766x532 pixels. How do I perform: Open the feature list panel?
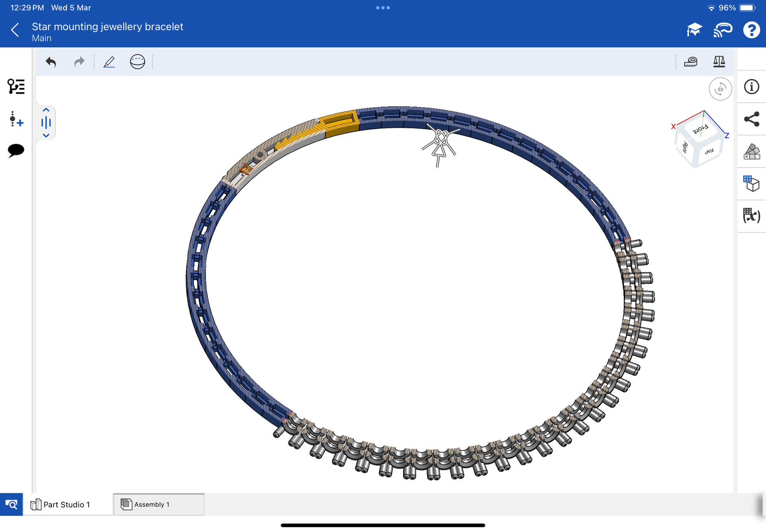[x=16, y=87]
